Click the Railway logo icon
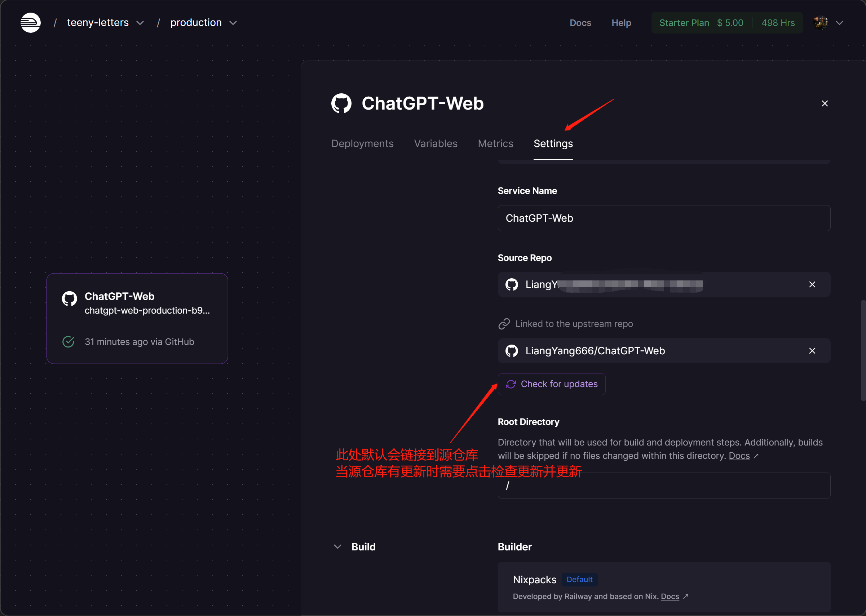The width and height of the screenshot is (866, 616). click(x=30, y=23)
